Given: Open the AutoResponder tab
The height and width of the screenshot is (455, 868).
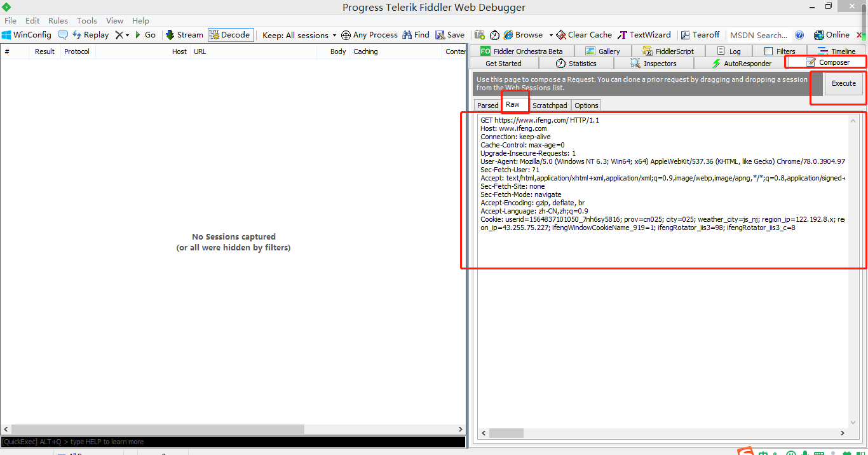Looking at the screenshot, I should (x=742, y=64).
